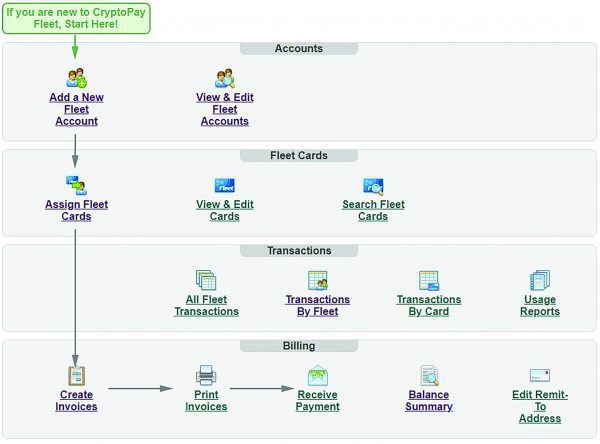Click the green Start Here callout box
This screenshot has height=444, width=600.
(76, 17)
